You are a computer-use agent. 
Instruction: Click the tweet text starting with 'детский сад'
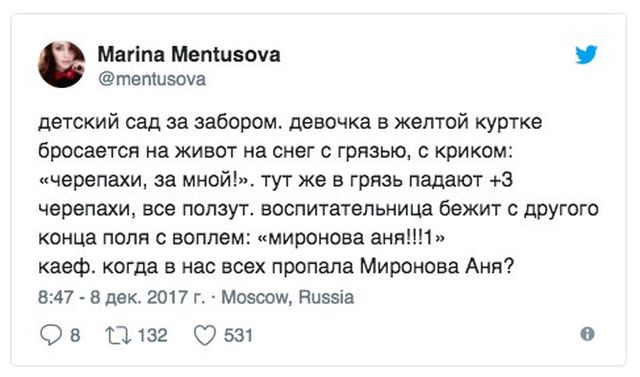[x=318, y=194]
